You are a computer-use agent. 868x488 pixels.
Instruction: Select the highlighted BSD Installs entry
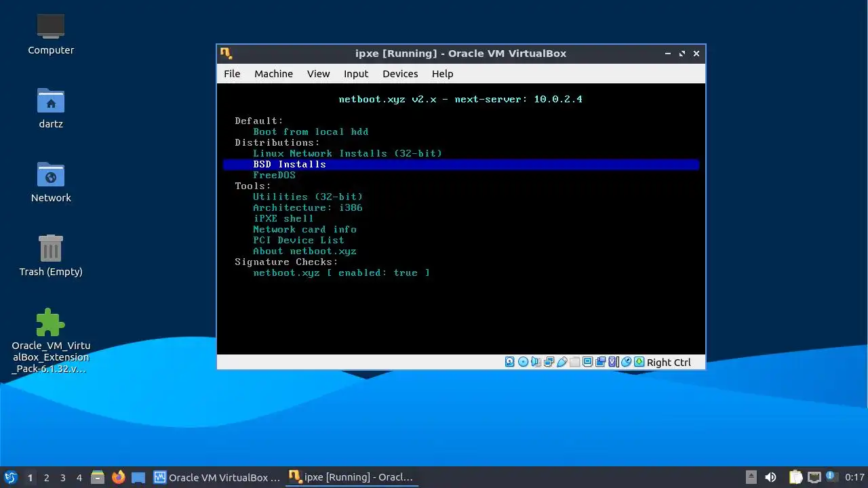click(x=461, y=164)
